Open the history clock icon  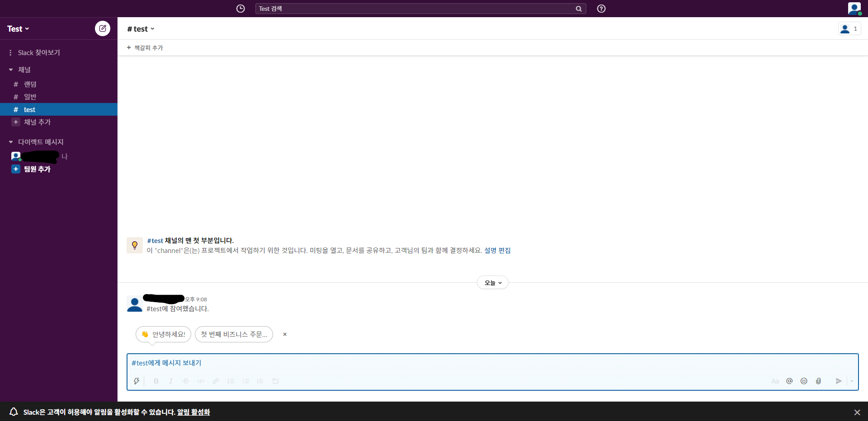pyautogui.click(x=241, y=9)
